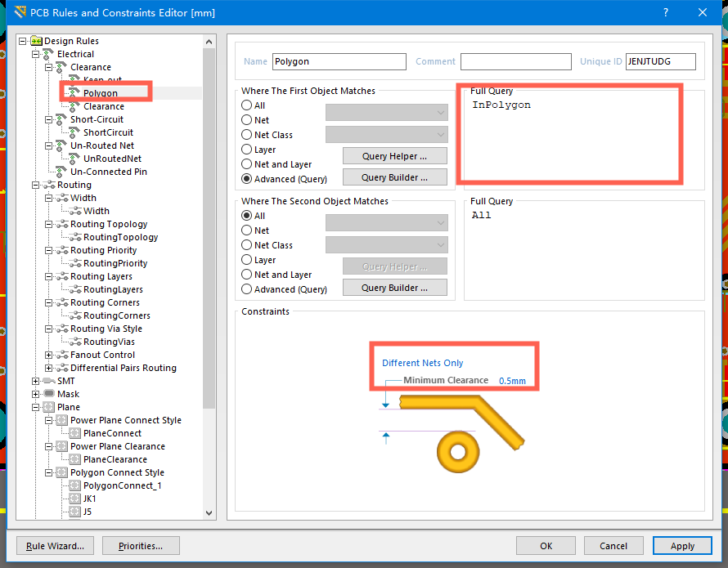Choose 'All' for first object matches

coord(247,105)
